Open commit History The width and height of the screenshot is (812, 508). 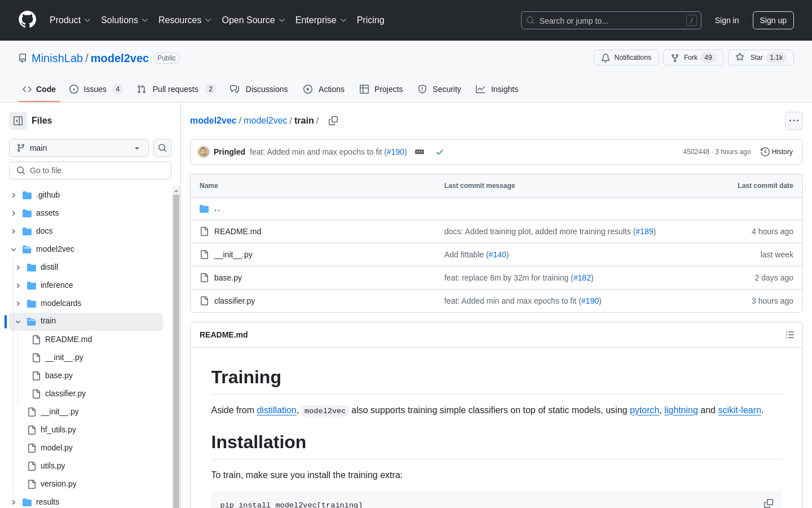pos(776,152)
